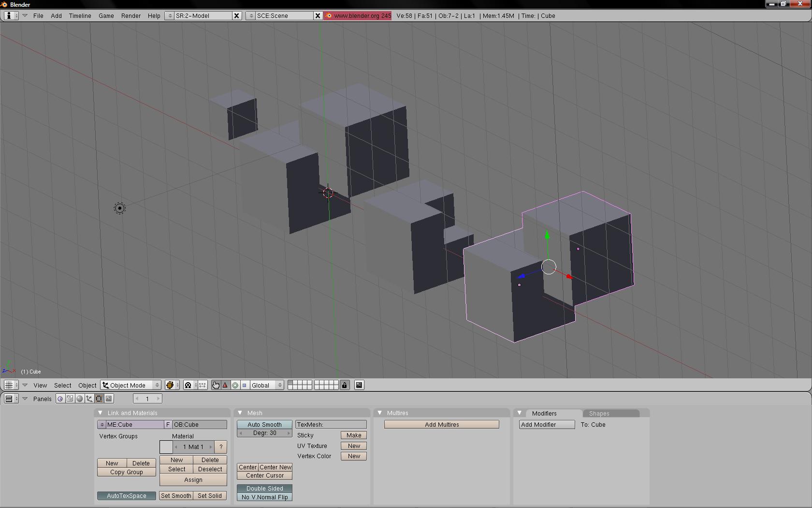The height and width of the screenshot is (508, 812).
Task: Click render this window image icon
Action: 359,385
